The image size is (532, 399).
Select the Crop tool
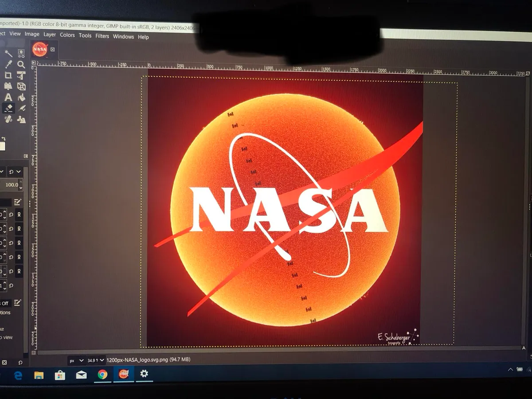pos(9,75)
